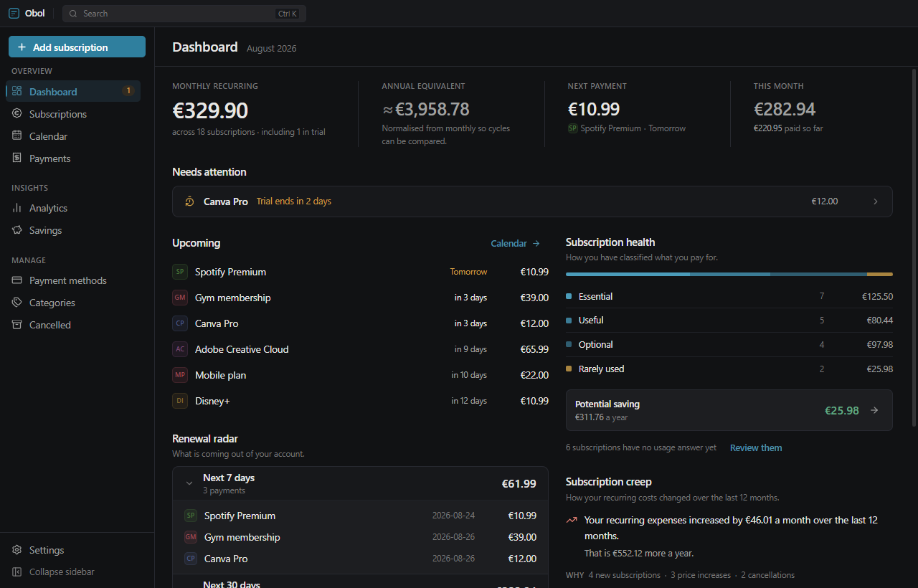Select the Spotify Premium upcoming row
The height and width of the screenshot is (588, 918).
coord(360,272)
